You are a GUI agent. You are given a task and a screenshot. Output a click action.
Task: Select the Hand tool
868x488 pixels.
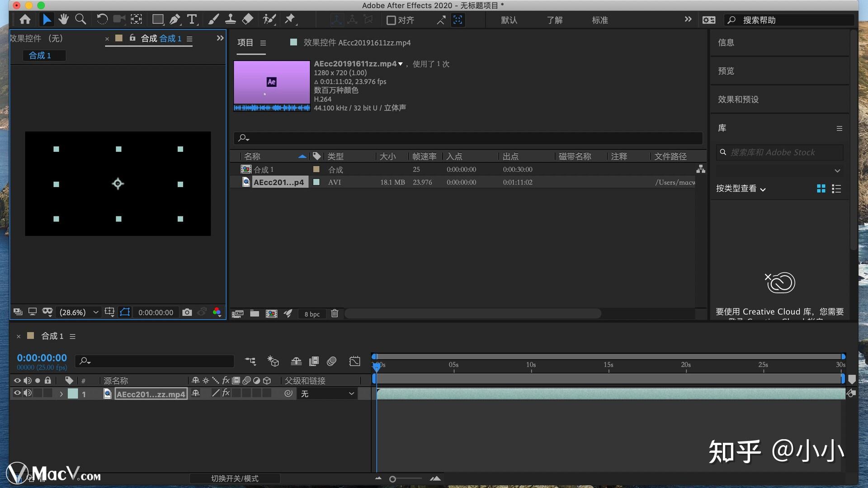63,19
